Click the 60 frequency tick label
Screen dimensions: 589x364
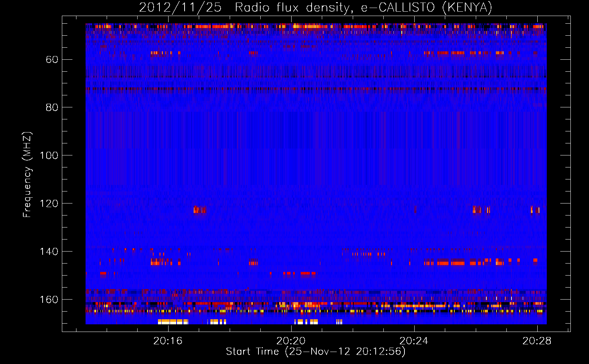click(x=52, y=59)
